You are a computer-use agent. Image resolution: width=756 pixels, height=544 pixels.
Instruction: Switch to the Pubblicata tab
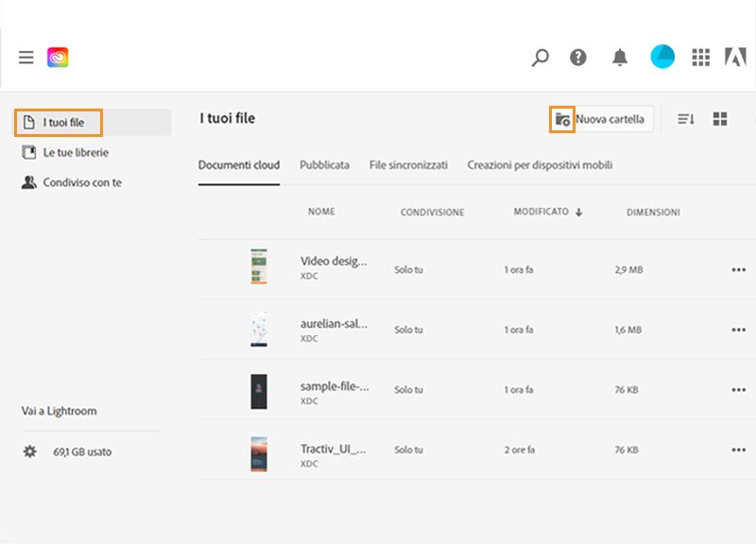click(x=326, y=164)
